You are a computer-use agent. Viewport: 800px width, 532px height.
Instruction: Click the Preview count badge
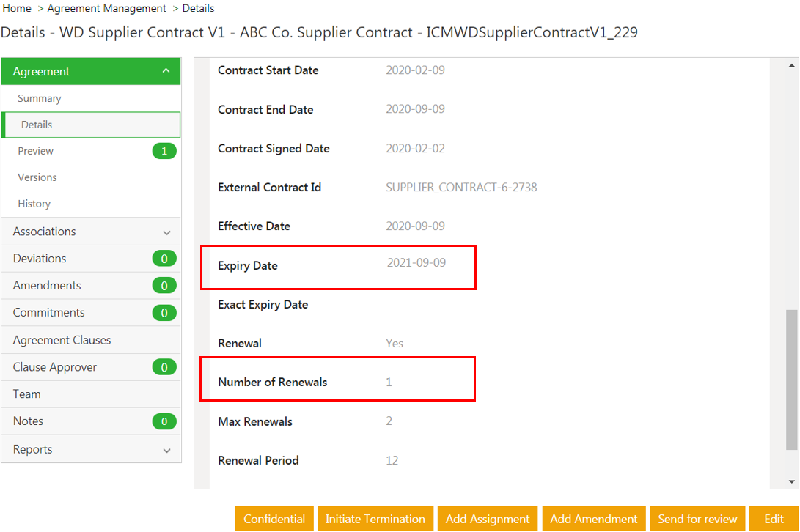(164, 151)
